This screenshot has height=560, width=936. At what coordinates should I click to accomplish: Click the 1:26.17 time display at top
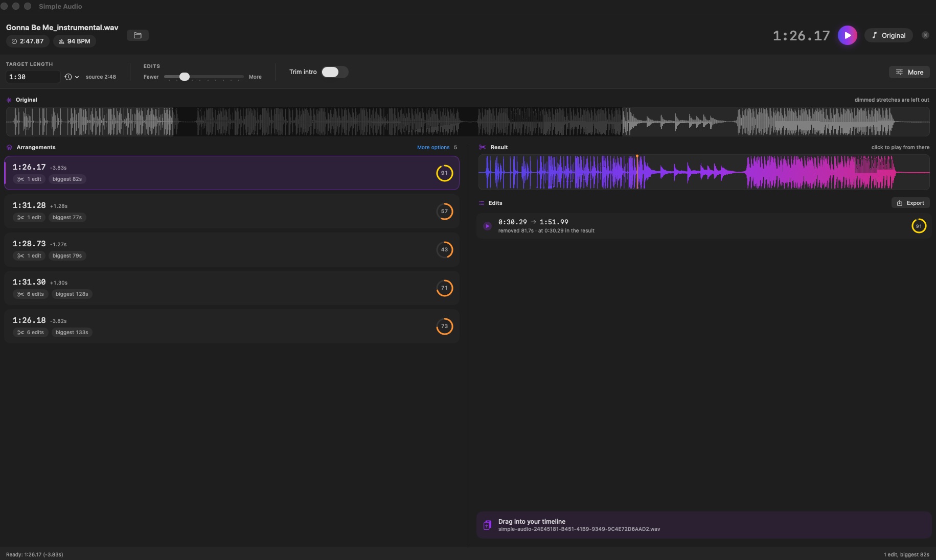pyautogui.click(x=801, y=36)
